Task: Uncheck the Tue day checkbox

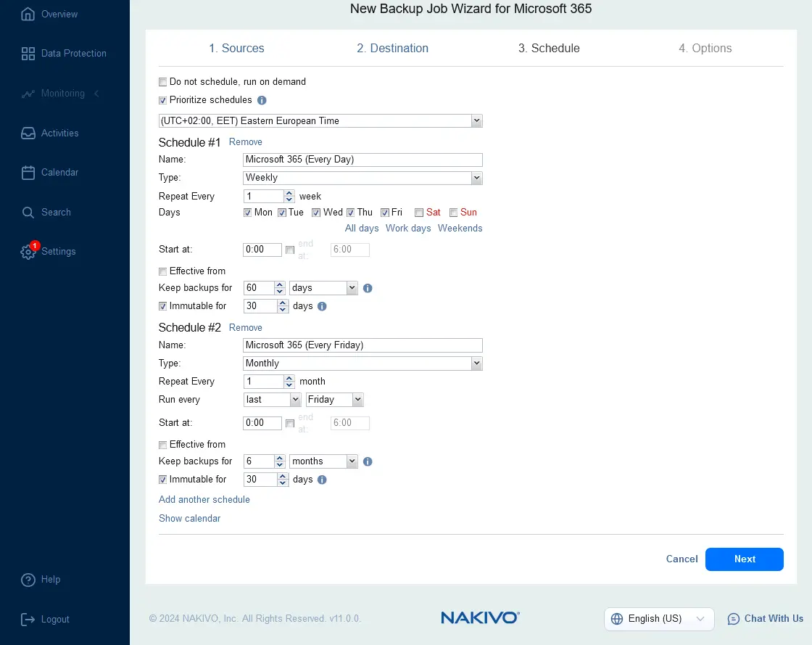Action: [282, 213]
